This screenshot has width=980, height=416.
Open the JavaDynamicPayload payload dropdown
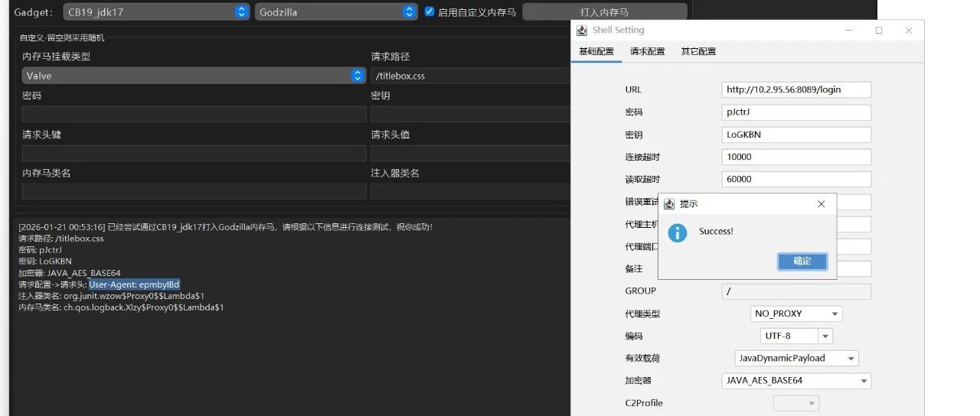[x=796, y=358]
